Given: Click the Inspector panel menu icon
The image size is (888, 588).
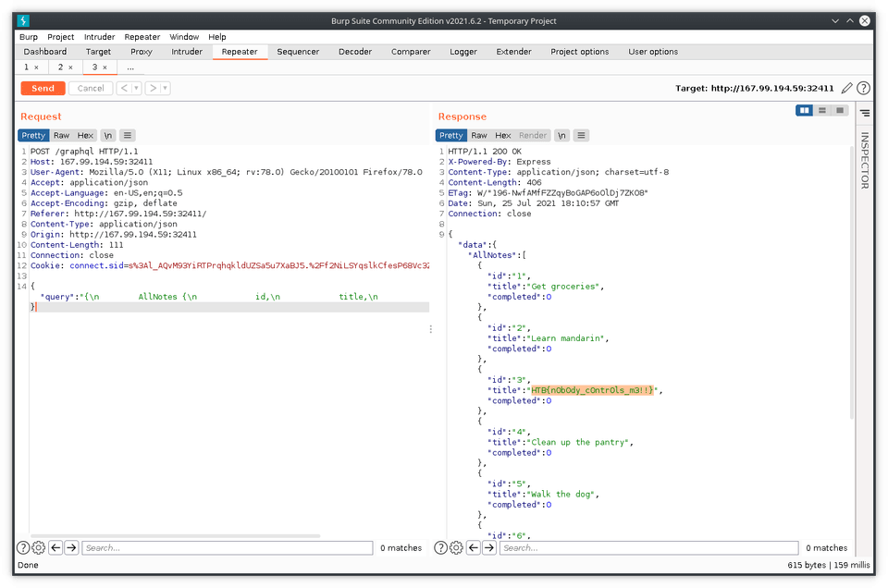Looking at the screenshot, I should pyautogui.click(x=865, y=113).
